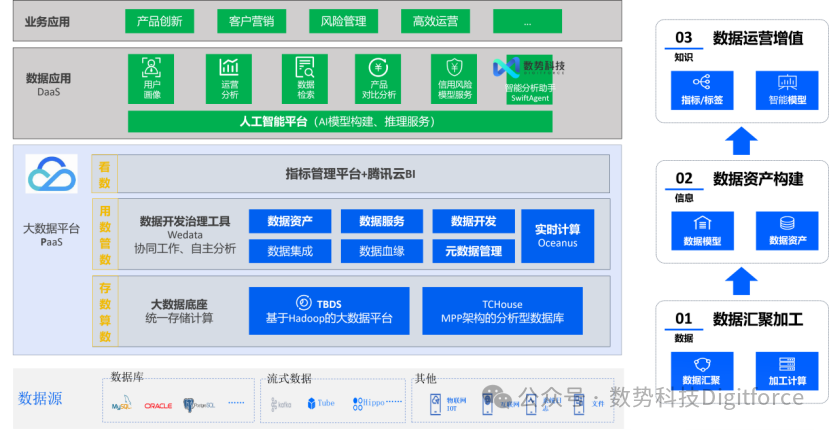Click the 数据汇聚 circular icon tile
830x430 pixels.
pos(702,371)
